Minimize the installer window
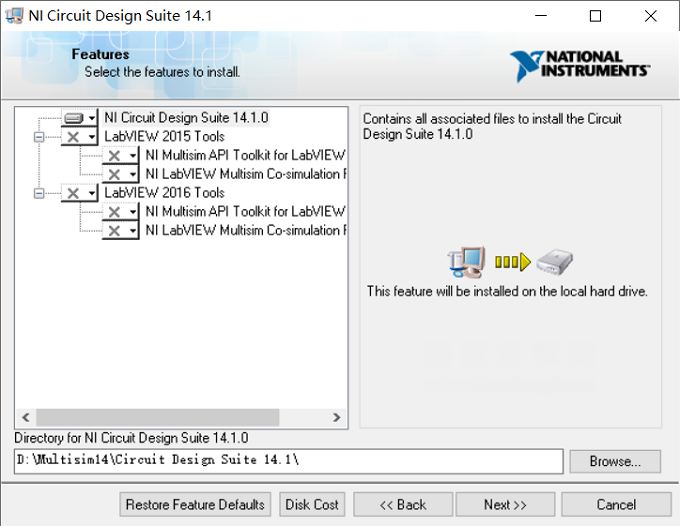680x526 pixels. click(541, 16)
